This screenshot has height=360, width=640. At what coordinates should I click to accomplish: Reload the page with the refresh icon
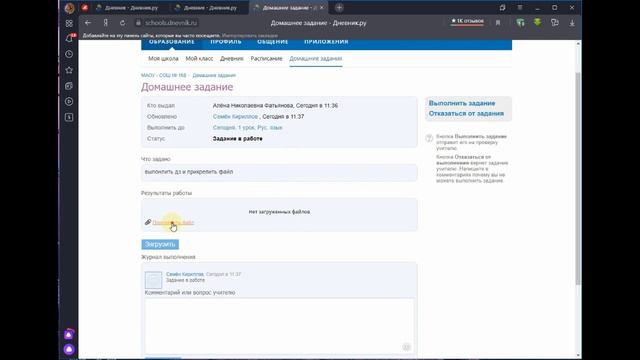tap(122, 23)
